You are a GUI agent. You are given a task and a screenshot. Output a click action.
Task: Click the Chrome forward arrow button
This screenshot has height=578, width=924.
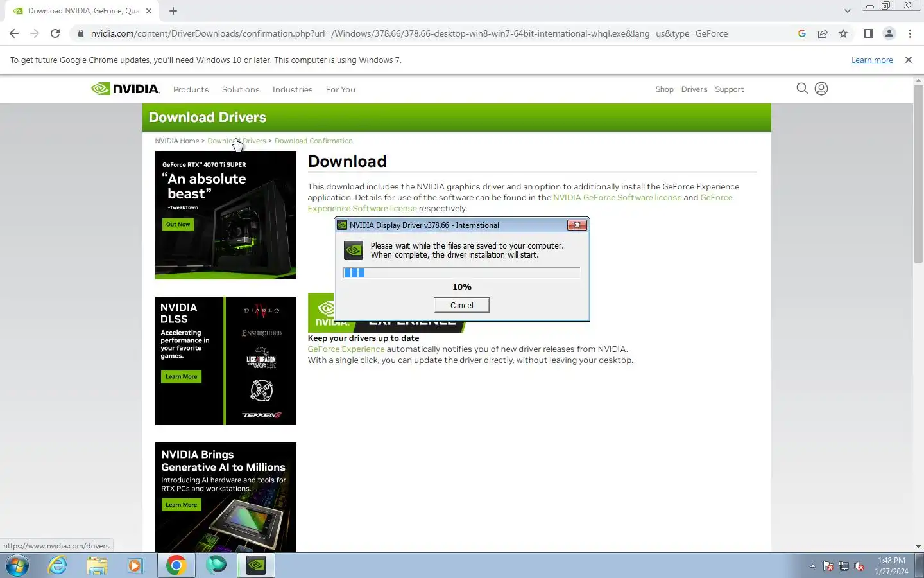(x=35, y=33)
